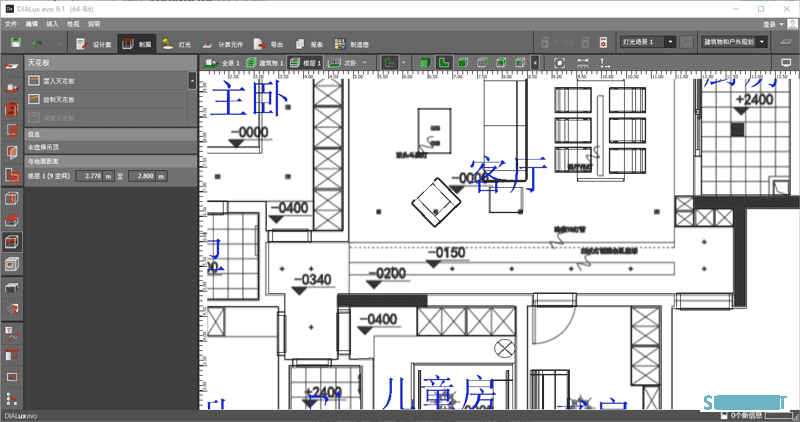Select the dark grey box furniture tool
The height and width of the screenshot is (422, 800).
(x=12, y=287)
